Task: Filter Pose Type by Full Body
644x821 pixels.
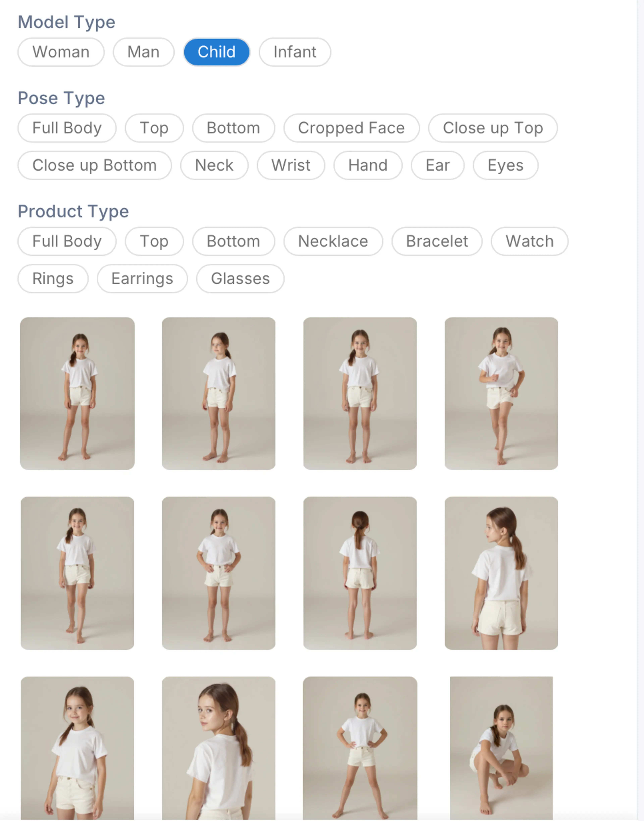Action: coord(67,128)
